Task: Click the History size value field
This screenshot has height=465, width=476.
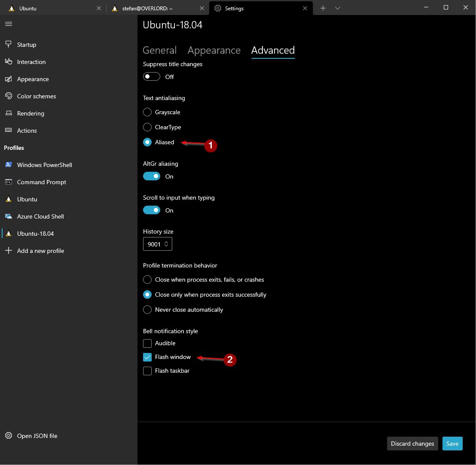Action: click(x=158, y=244)
